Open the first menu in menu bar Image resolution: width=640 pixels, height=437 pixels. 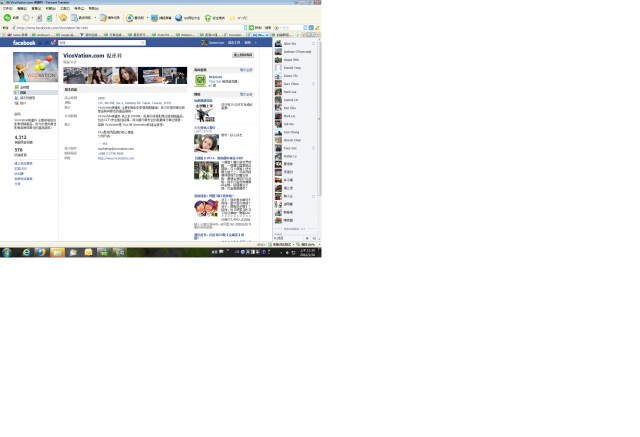click(x=7, y=8)
